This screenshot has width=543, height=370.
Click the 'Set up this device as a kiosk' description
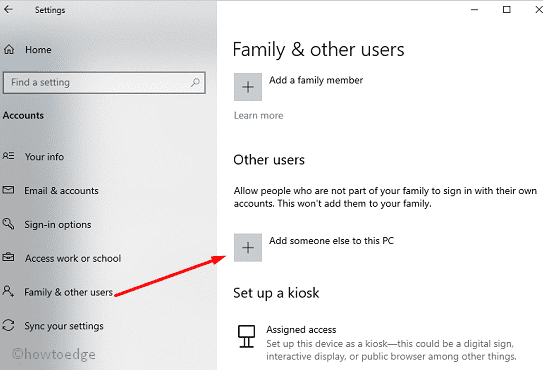pyautogui.click(x=391, y=350)
